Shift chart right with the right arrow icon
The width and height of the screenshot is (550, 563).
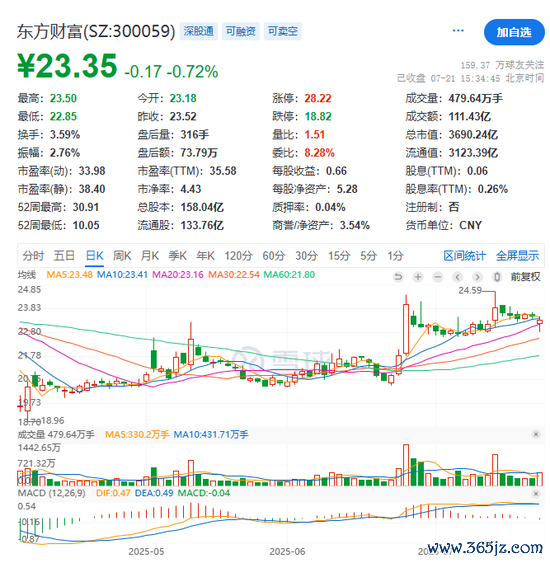[477, 277]
